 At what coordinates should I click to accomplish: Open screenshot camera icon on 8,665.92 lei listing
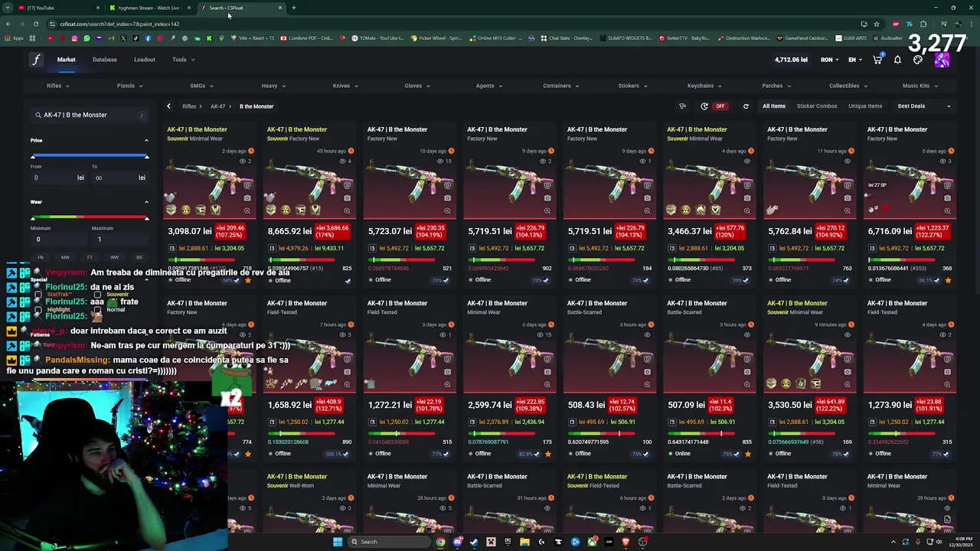point(347,198)
